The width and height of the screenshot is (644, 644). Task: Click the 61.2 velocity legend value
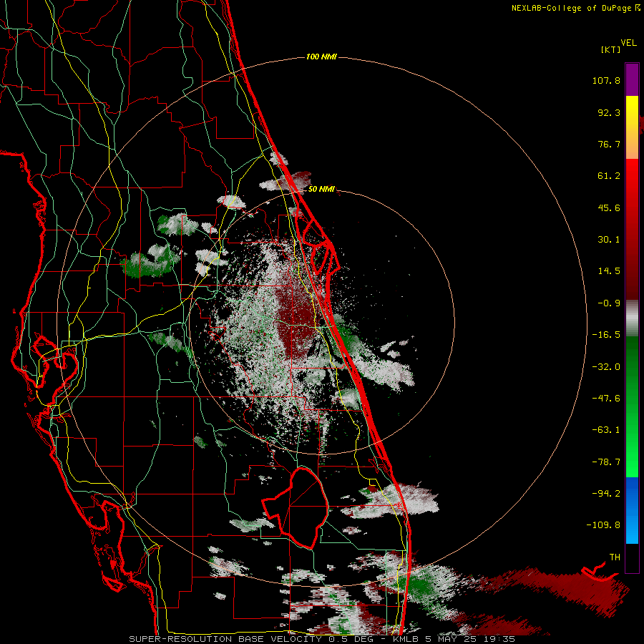pyautogui.click(x=609, y=176)
